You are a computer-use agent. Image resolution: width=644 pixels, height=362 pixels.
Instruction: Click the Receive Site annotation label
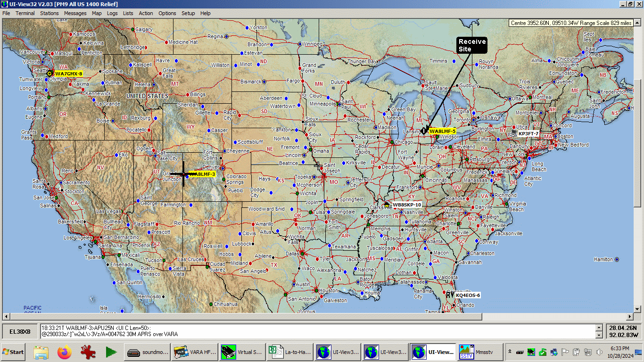tap(472, 45)
